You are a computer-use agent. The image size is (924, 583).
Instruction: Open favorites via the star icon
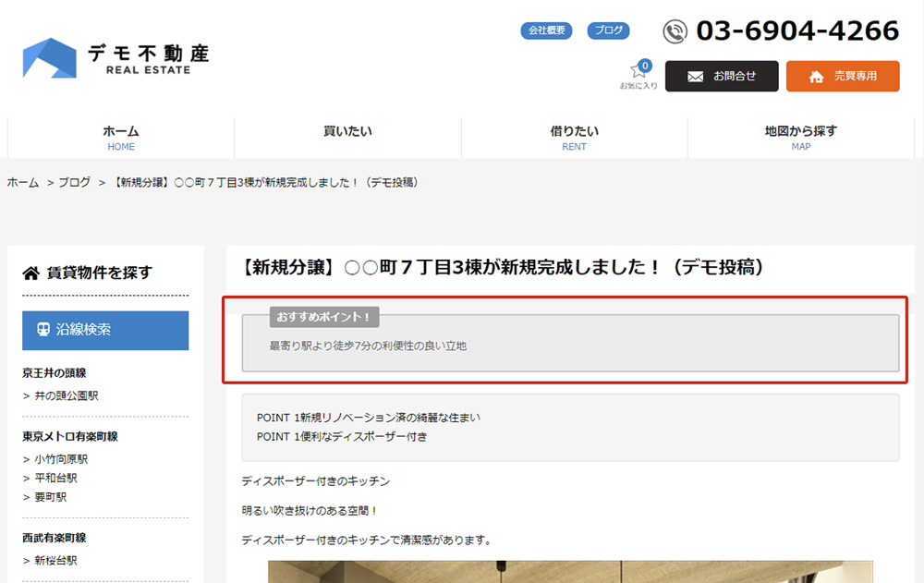click(638, 71)
